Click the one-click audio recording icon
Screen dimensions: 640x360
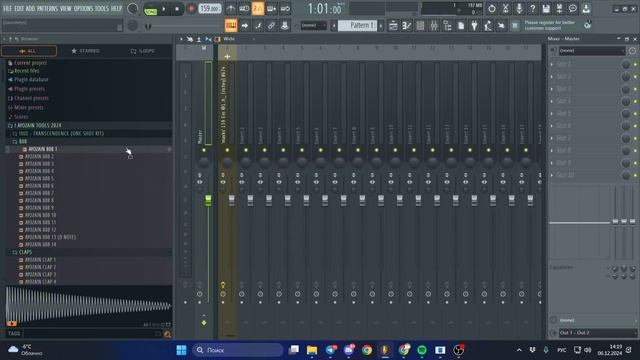(x=501, y=26)
